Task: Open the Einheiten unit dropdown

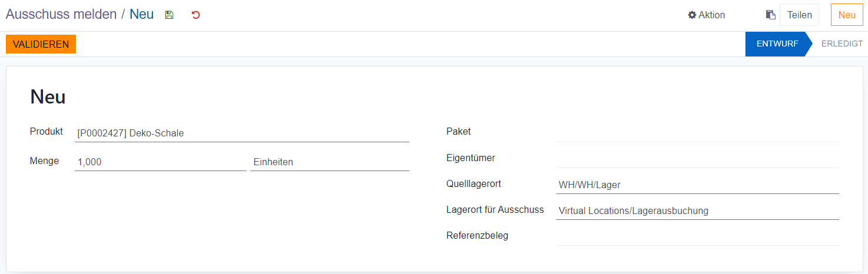Action: pos(329,162)
